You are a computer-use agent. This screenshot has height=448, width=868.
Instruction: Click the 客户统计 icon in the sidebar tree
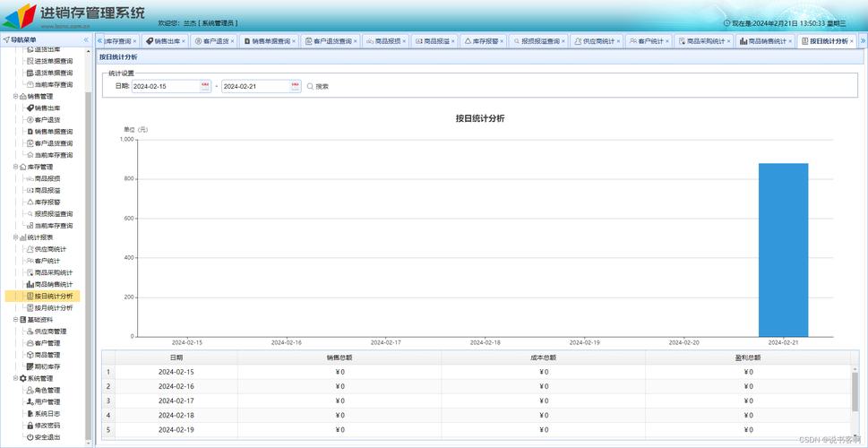click(30, 261)
